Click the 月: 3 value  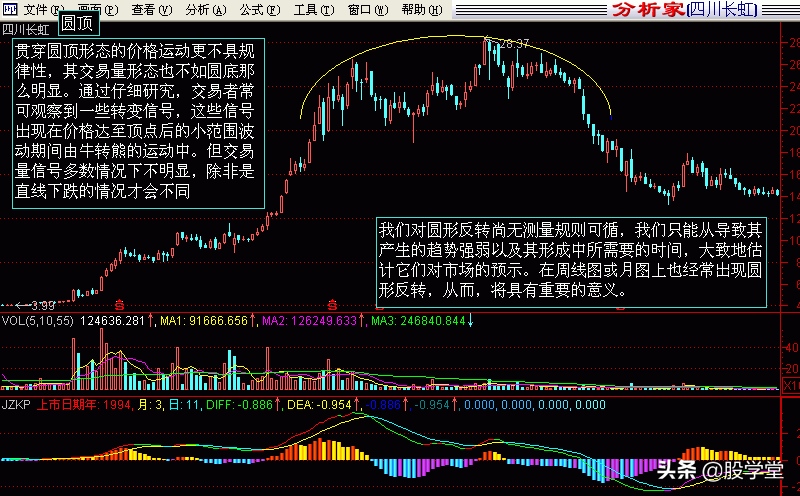coord(151,405)
